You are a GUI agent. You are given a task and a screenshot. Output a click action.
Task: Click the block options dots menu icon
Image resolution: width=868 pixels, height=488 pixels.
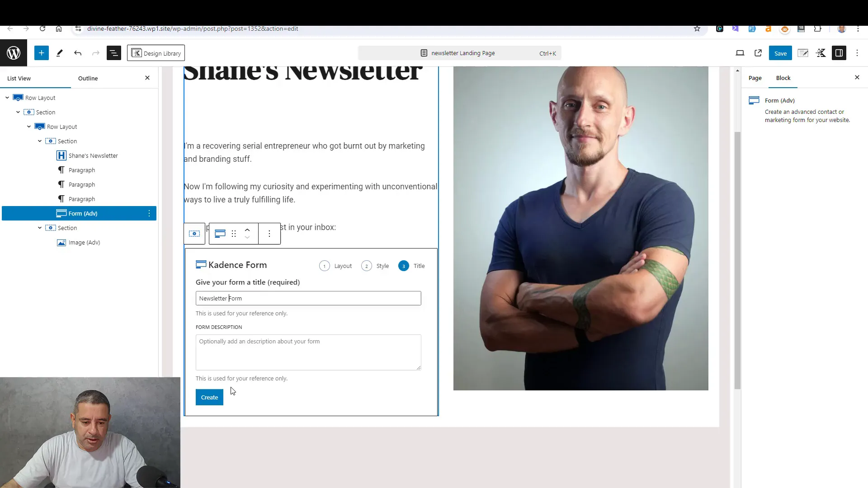(x=269, y=234)
